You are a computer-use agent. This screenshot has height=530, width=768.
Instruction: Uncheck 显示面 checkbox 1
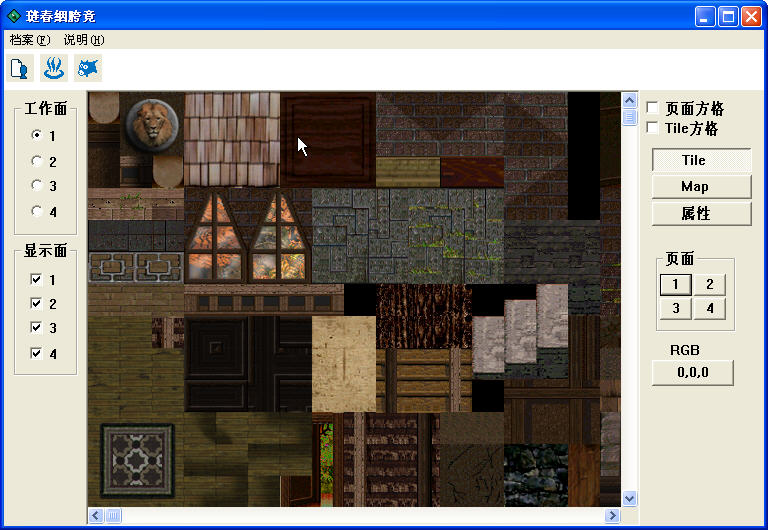click(36, 279)
